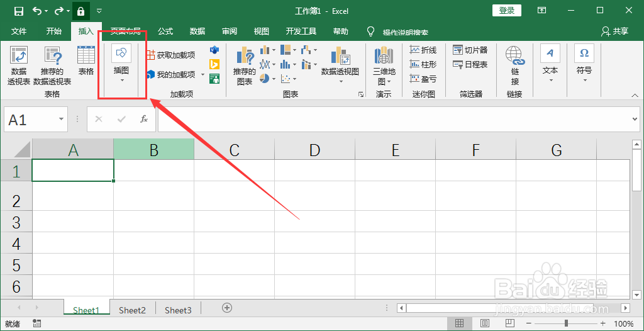
Task: Insert a scatter or bubble chart
Action: [288, 78]
